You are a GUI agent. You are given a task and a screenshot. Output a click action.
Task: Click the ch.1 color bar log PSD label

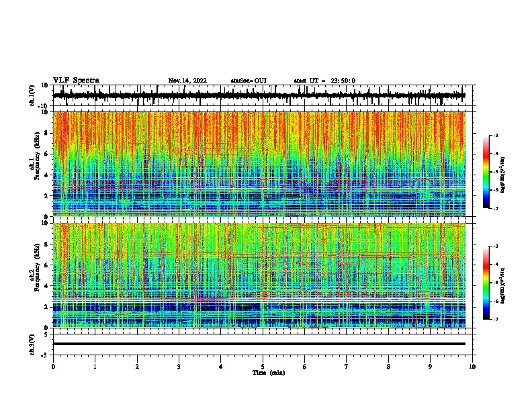pyautogui.click(x=503, y=175)
